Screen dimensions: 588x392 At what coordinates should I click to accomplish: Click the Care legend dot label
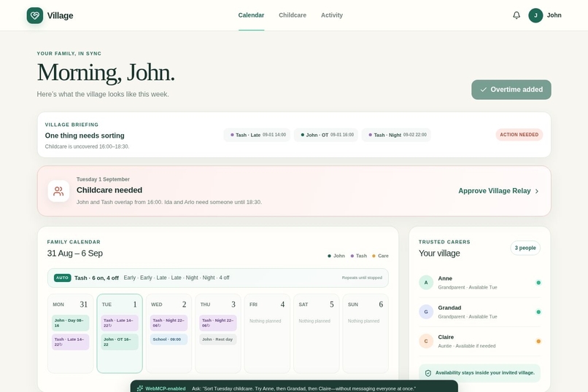tap(381, 256)
